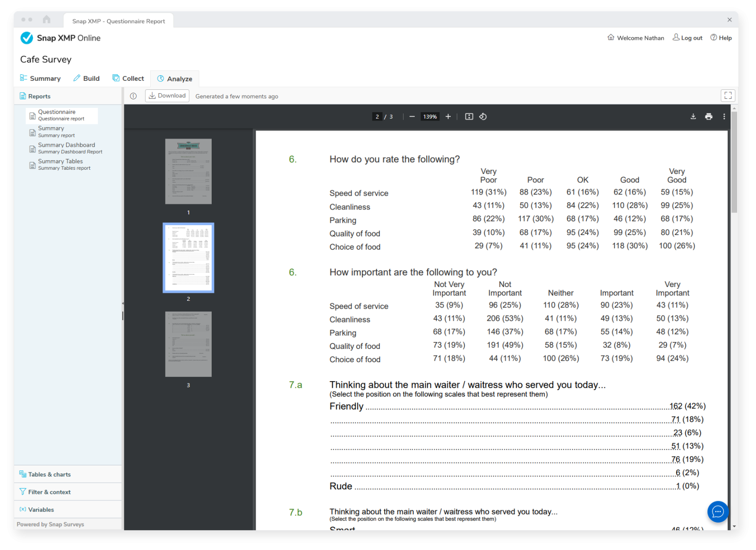This screenshot has height=550, width=756.
Task: Rotate the document counterclockwise
Action: tap(483, 117)
